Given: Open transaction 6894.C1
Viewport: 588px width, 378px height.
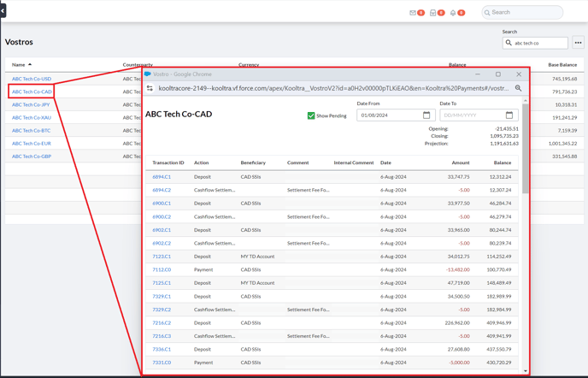Looking at the screenshot, I should pyautogui.click(x=162, y=177).
